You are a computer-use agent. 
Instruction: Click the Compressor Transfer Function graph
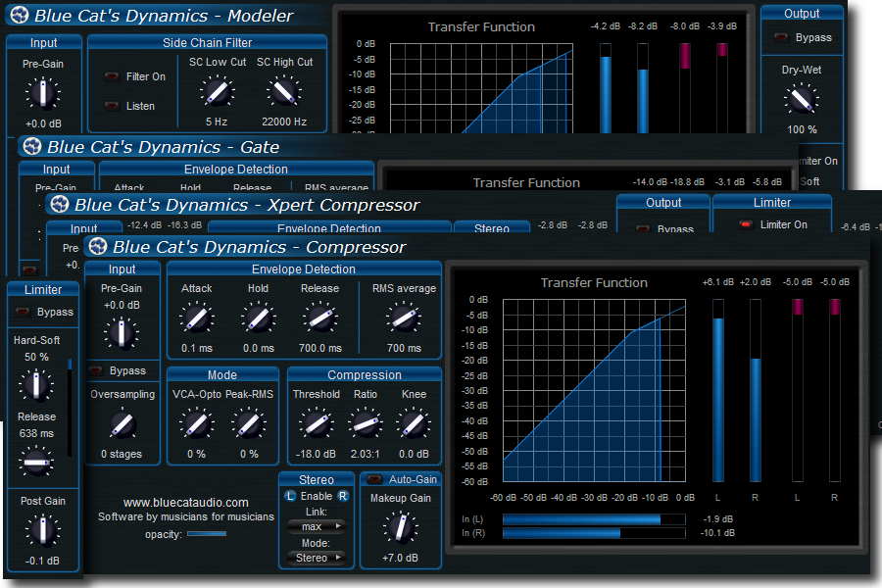594,390
